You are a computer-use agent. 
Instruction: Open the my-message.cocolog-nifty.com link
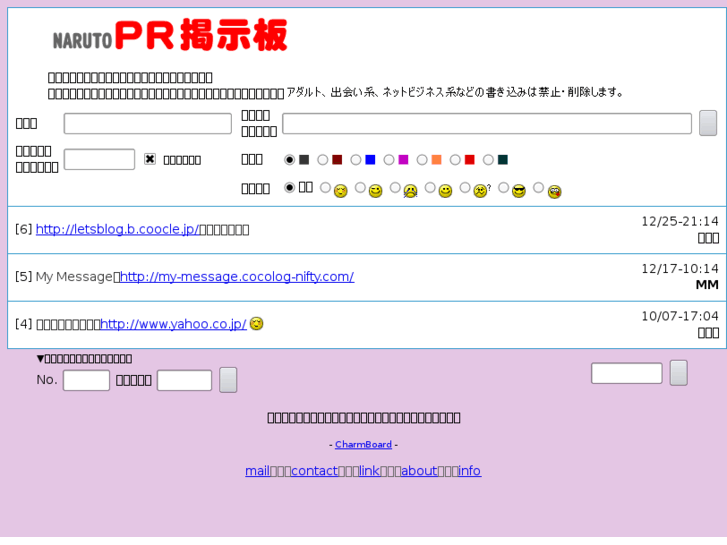click(x=237, y=276)
